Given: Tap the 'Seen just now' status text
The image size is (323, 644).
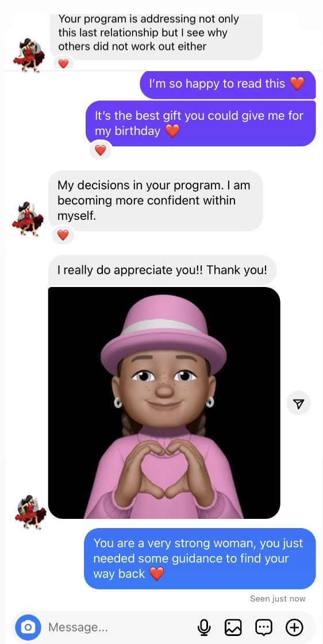Looking at the screenshot, I should 278,599.
